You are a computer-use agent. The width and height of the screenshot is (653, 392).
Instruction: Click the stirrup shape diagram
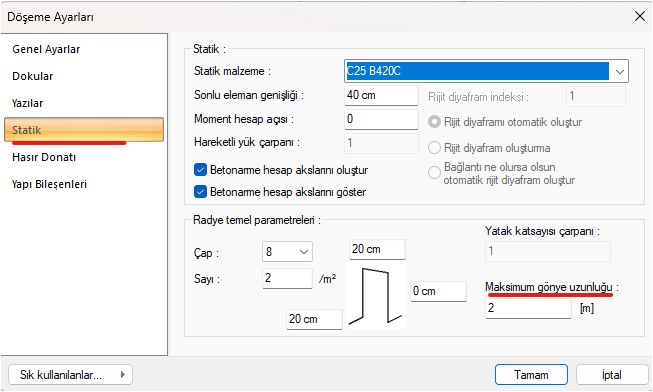(376, 296)
